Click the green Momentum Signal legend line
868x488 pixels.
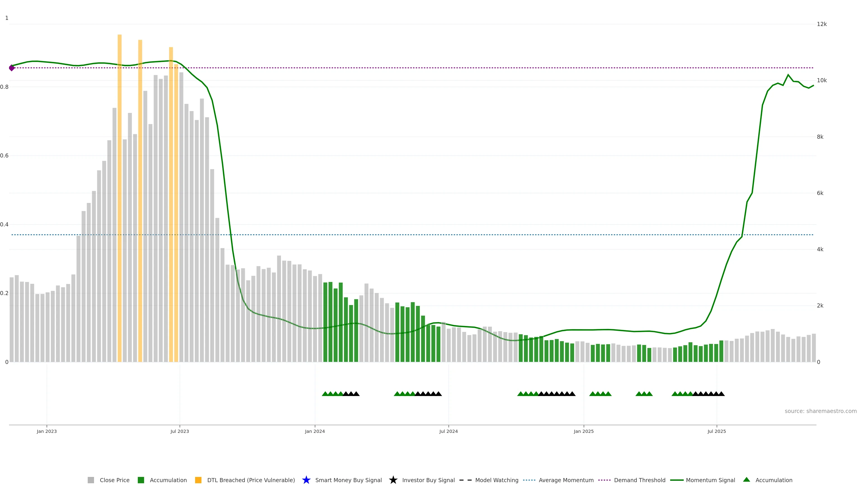677,480
